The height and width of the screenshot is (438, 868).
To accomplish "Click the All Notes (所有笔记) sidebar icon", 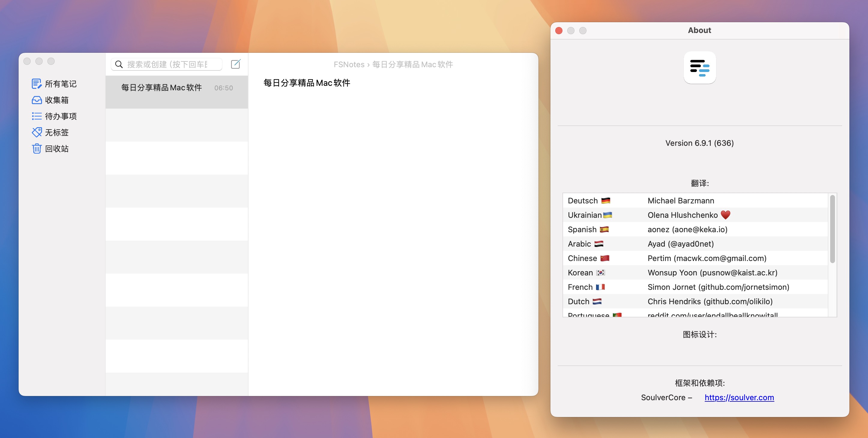I will [36, 84].
